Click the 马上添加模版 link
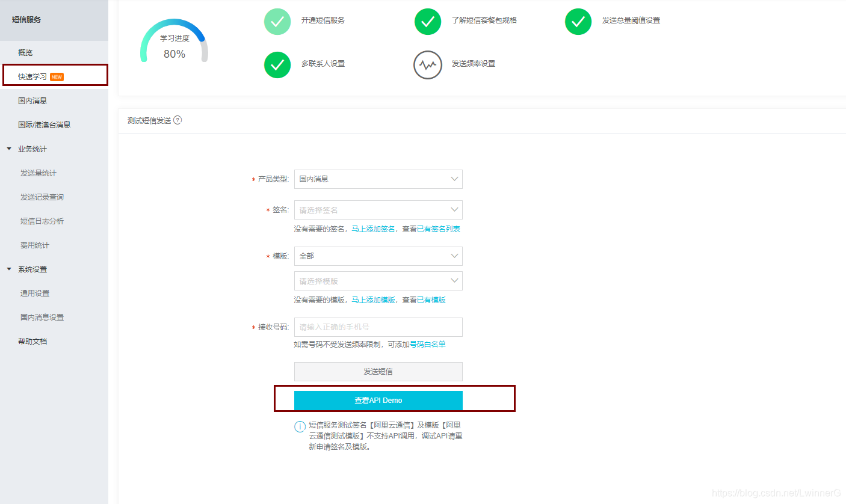 click(x=373, y=300)
